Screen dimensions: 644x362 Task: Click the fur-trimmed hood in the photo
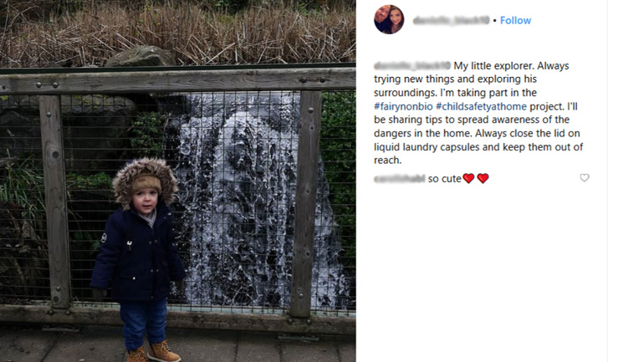coord(145,179)
